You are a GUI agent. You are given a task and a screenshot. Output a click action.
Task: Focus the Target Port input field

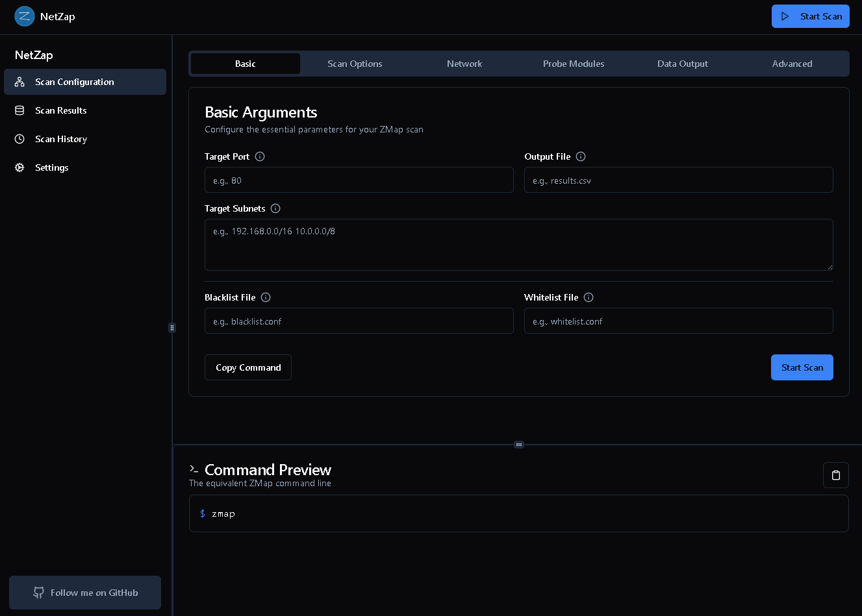[x=359, y=180]
